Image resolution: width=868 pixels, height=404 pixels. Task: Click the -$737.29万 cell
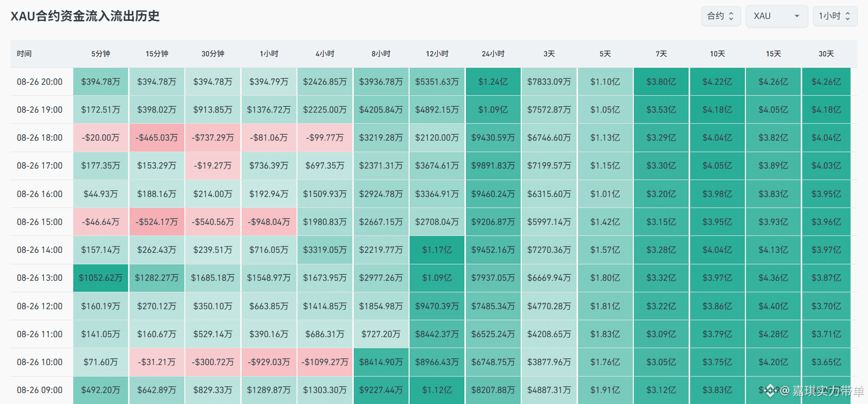(213, 138)
